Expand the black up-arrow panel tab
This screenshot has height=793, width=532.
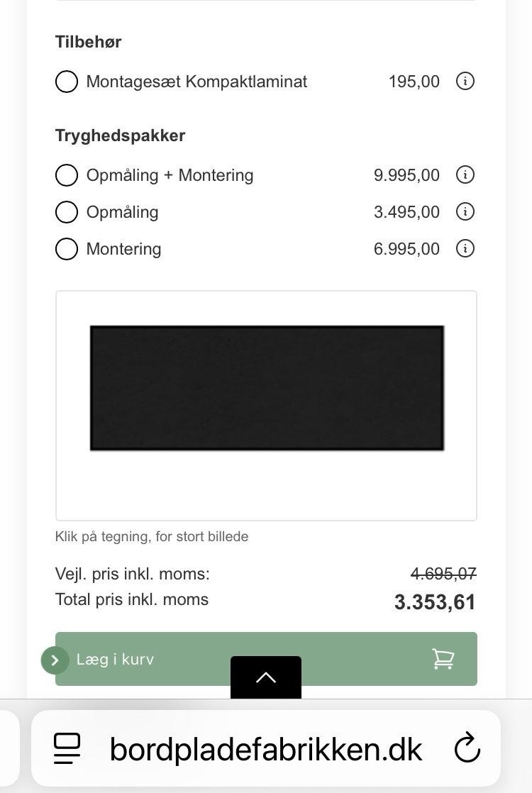pyautogui.click(x=266, y=677)
